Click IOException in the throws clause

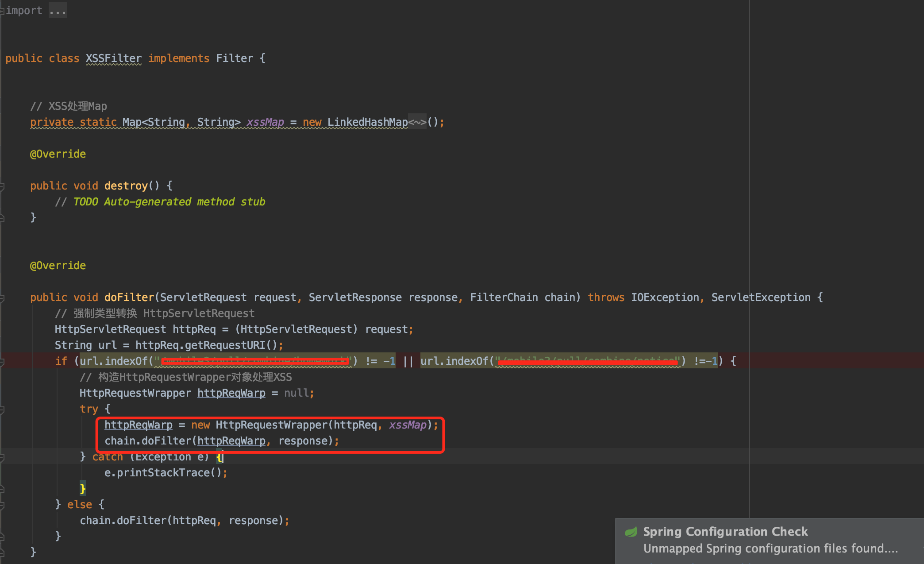coord(665,297)
